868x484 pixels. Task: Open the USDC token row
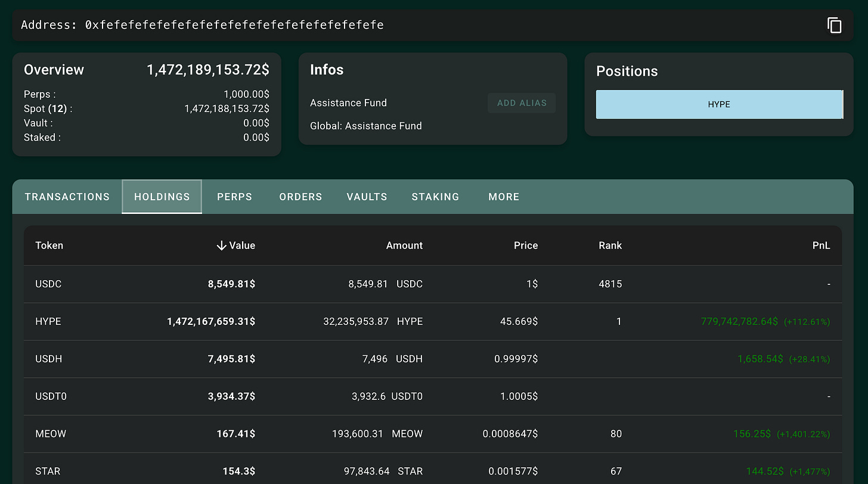433,284
